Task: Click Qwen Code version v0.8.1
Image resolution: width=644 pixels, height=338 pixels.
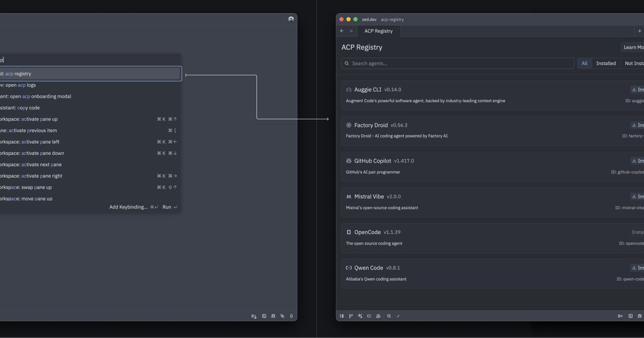Action: [393, 268]
